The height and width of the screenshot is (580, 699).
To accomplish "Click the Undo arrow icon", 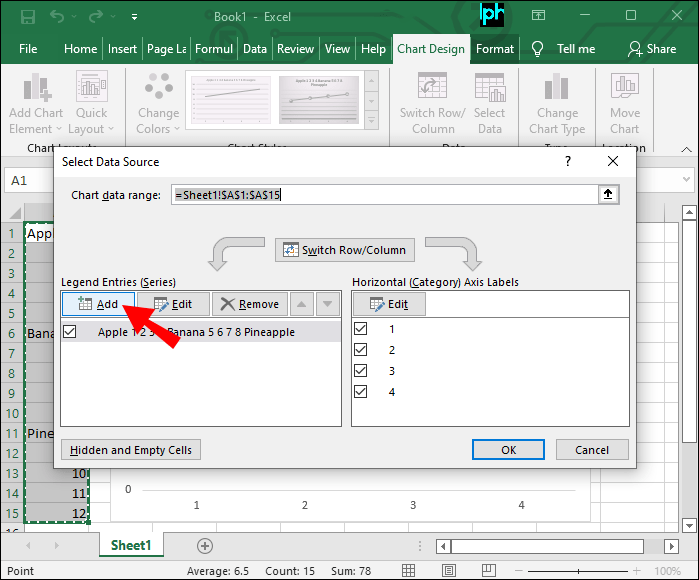I will tap(61, 16).
